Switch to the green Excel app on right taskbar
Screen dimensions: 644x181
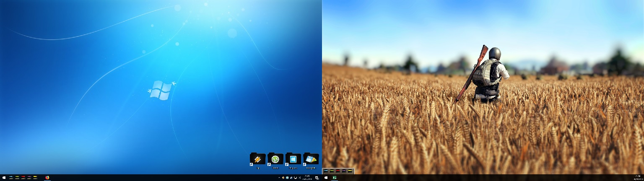pos(335,178)
